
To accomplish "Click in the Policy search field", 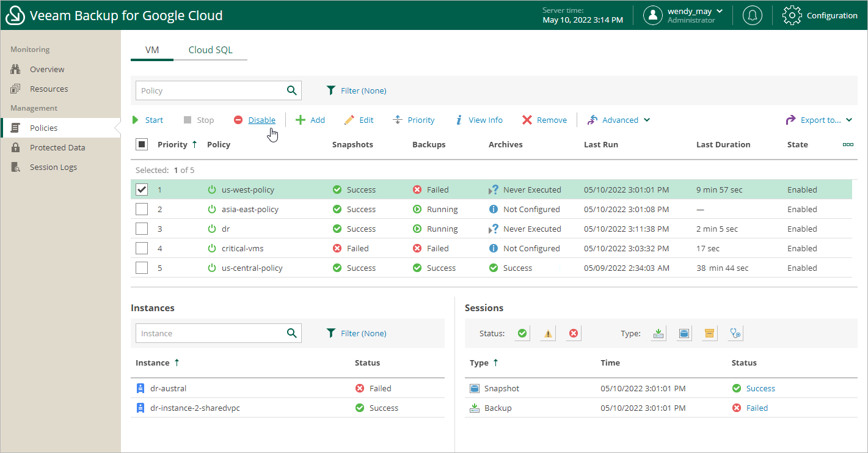I will pos(211,90).
